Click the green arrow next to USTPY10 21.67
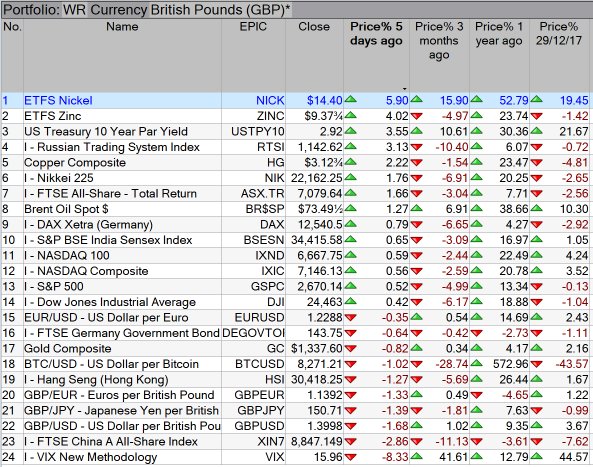Screen dimensions: 593x467 (x=536, y=131)
